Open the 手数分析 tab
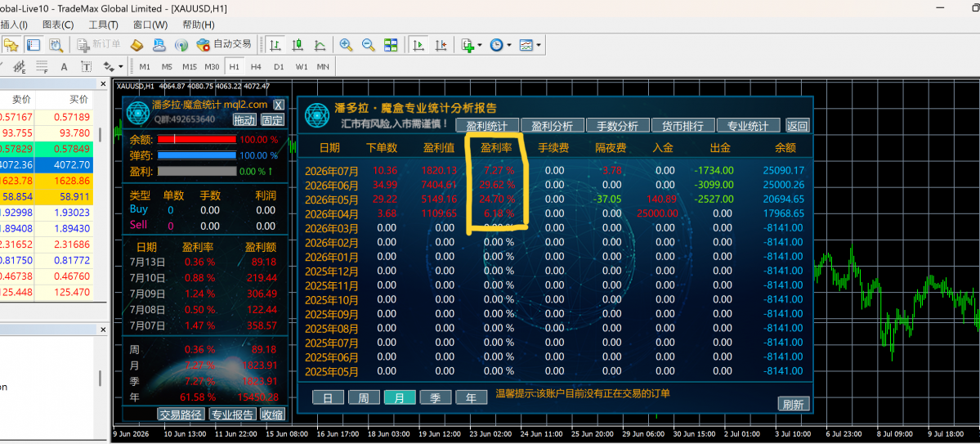The image size is (980, 444). pyautogui.click(x=617, y=126)
